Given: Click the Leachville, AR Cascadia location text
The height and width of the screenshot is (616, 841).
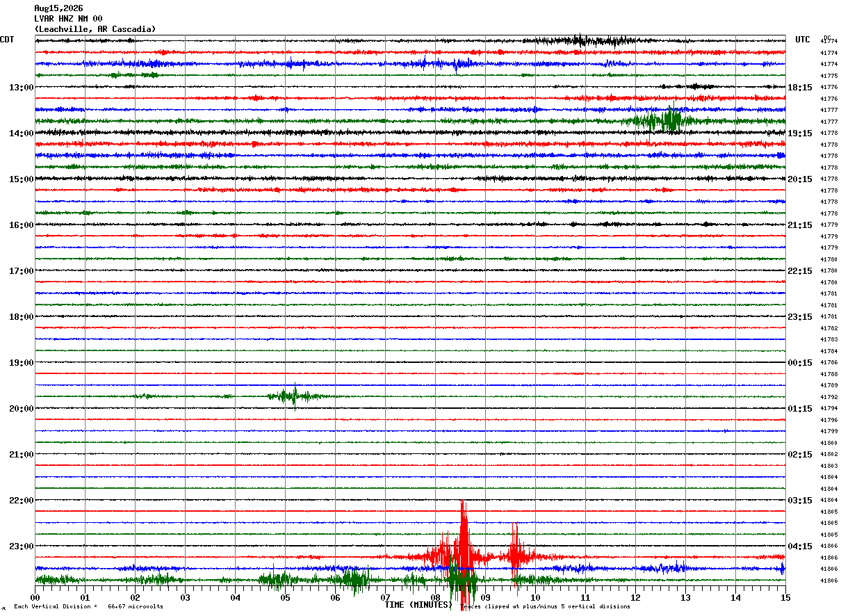Looking at the screenshot, I should (x=95, y=29).
